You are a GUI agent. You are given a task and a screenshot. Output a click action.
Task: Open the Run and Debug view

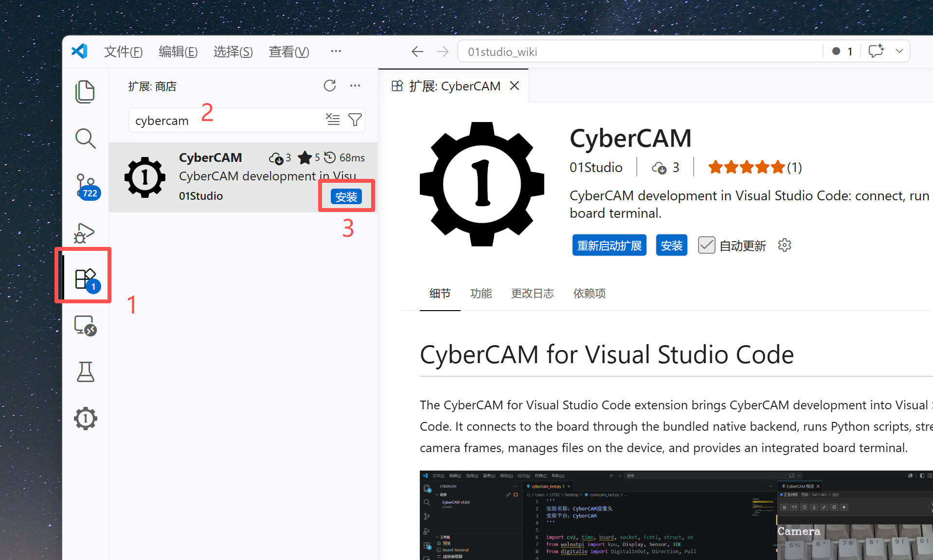coord(84,233)
